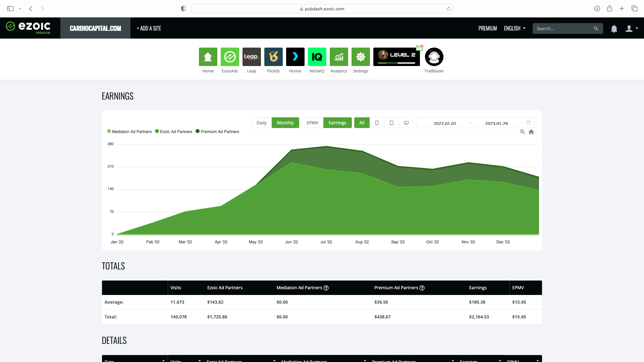This screenshot has height=362, width=644.
Task: Open the Flickify app icon
Action: click(x=273, y=57)
